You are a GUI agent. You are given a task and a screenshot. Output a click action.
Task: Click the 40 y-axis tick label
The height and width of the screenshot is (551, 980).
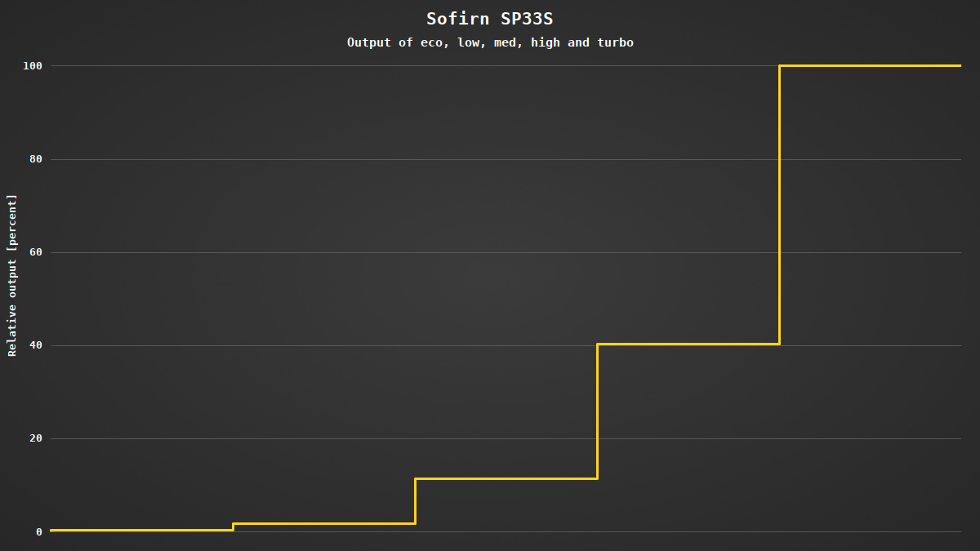coord(35,345)
